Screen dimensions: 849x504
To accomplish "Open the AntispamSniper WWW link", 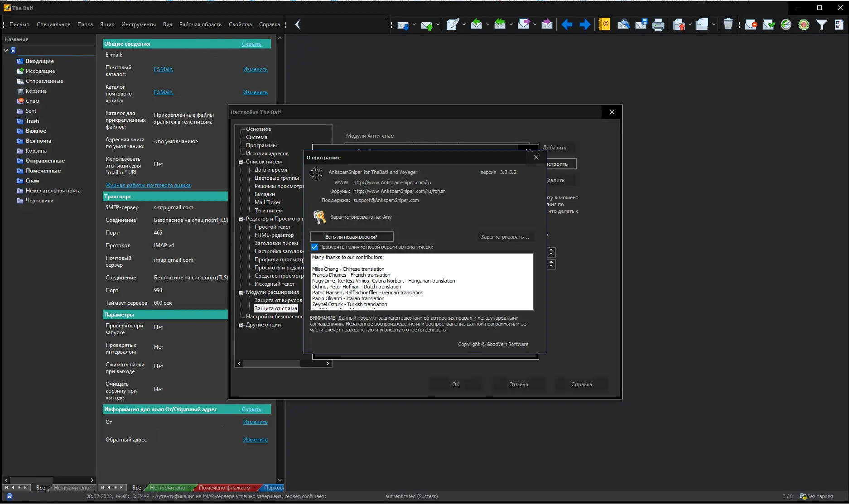I will 392,182.
